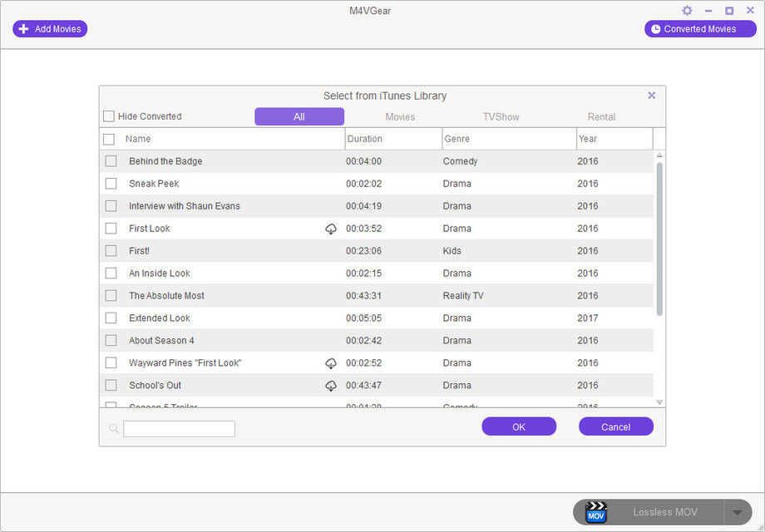Switch to the Movies tab
Image resolution: width=765 pixels, height=532 pixels.
[x=400, y=117]
